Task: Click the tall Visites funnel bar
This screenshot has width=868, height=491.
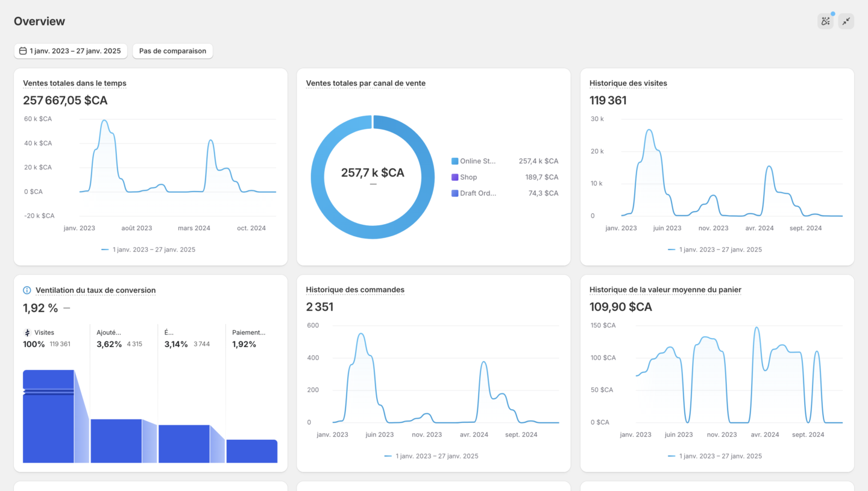Action: tap(48, 422)
